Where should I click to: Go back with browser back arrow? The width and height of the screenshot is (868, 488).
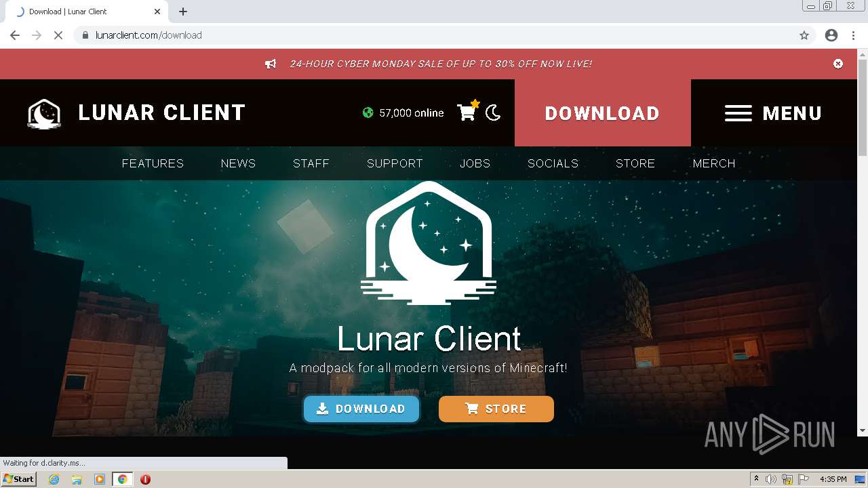(x=15, y=35)
